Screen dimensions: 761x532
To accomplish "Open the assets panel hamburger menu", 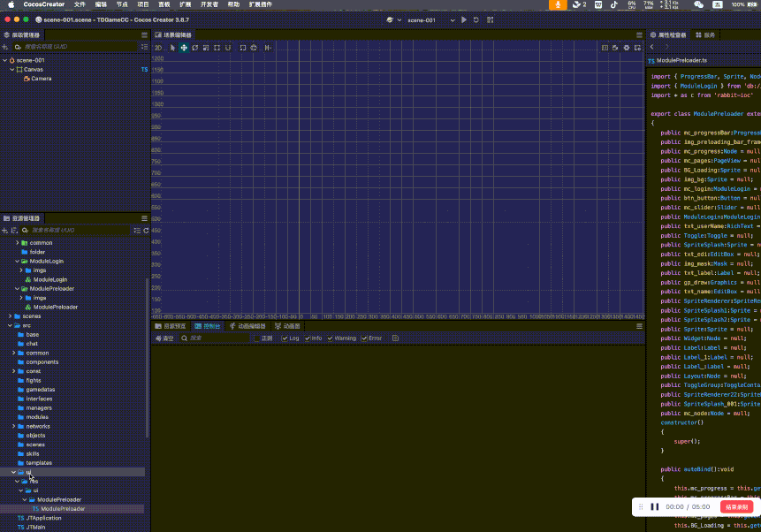I will tap(144, 218).
